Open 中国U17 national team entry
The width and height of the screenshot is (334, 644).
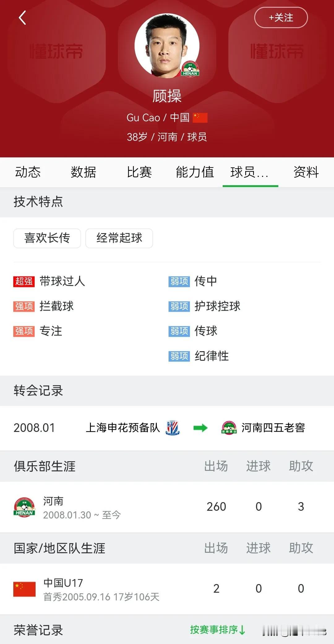tap(167, 589)
